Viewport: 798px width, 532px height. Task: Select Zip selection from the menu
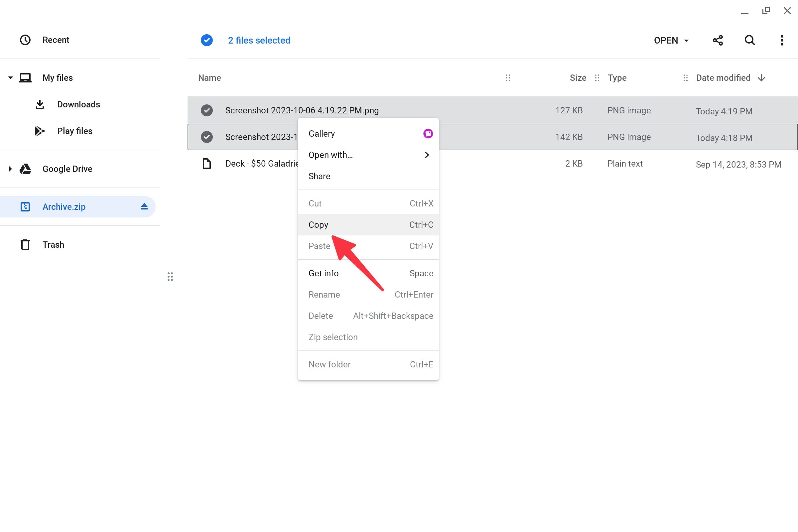point(333,337)
